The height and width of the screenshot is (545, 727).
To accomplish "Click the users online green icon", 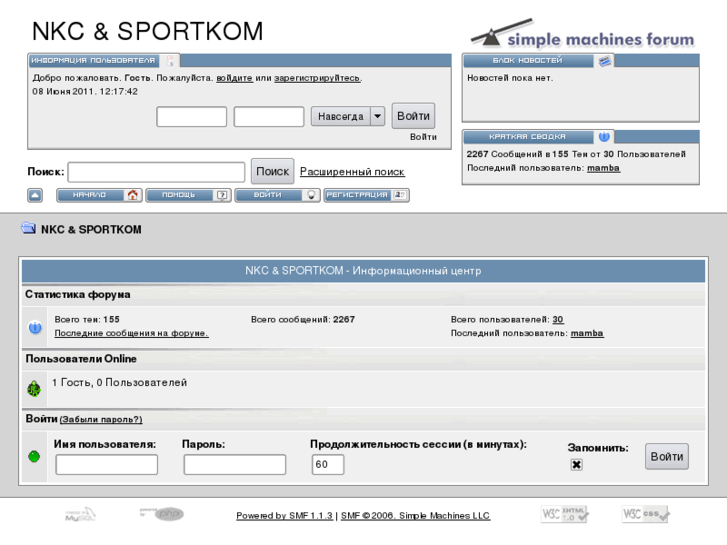I will click(x=34, y=389).
